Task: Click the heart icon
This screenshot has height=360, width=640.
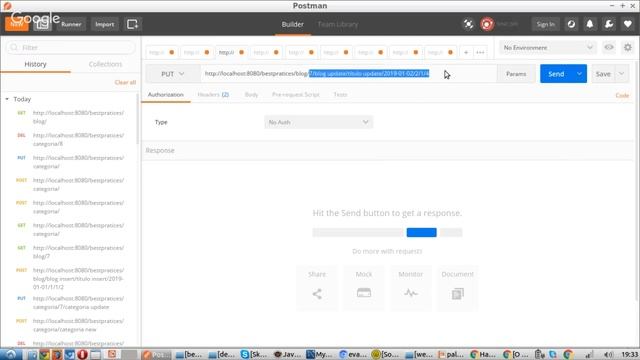Action: coord(628,24)
